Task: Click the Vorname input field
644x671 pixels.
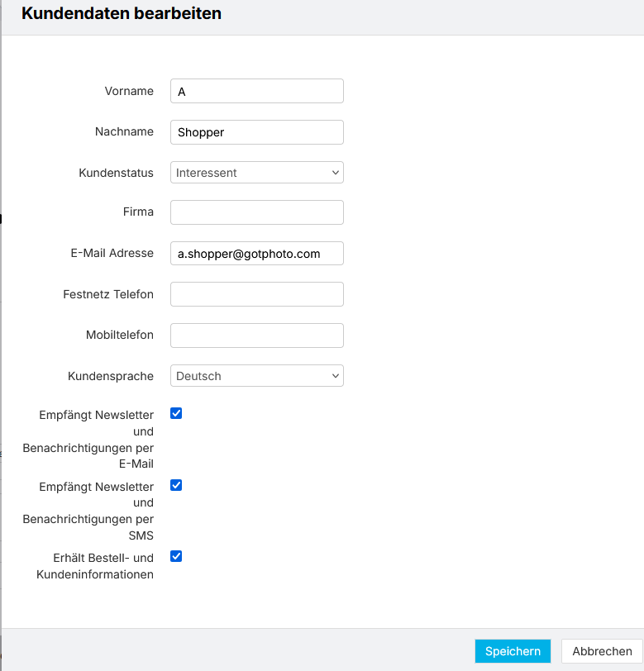Action: (257, 91)
